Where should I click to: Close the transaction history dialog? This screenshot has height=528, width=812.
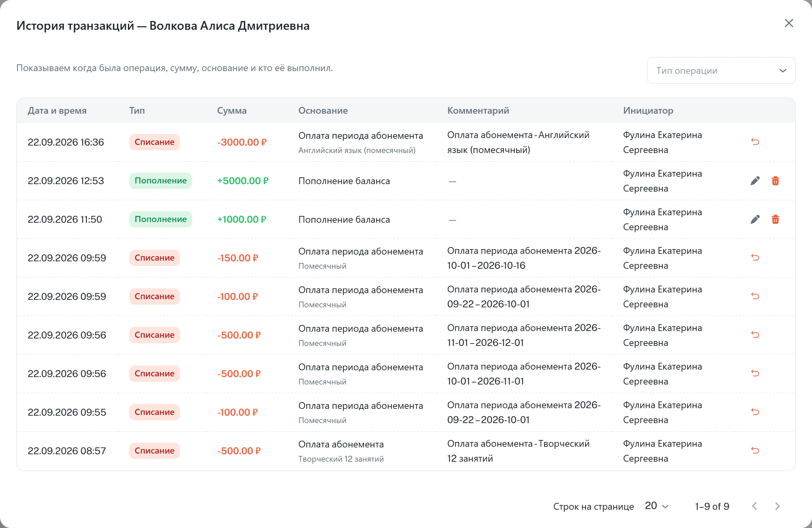point(789,23)
